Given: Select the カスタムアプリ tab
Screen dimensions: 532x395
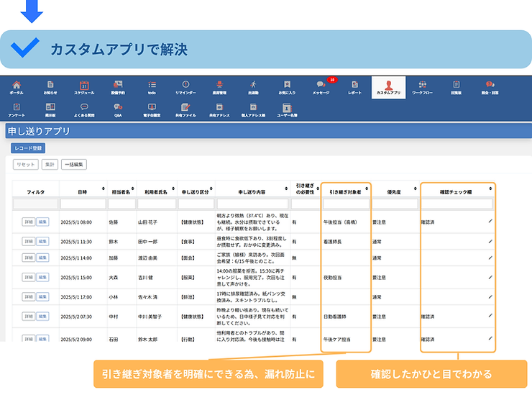Looking at the screenshot, I should pos(388,86).
